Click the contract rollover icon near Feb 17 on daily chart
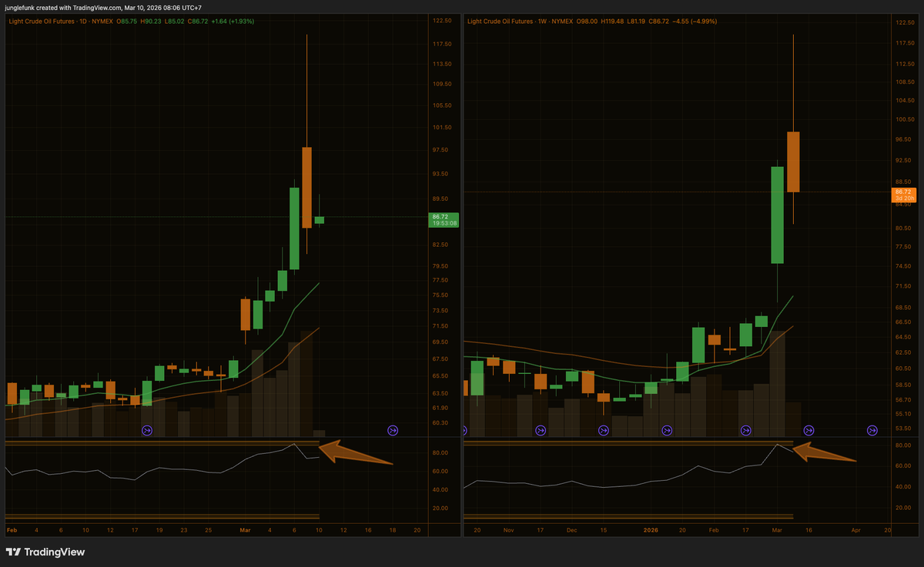Image resolution: width=924 pixels, height=567 pixels. click(148, 430)
